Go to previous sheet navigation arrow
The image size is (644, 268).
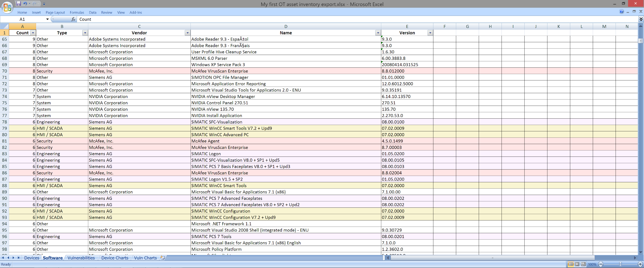8,258
